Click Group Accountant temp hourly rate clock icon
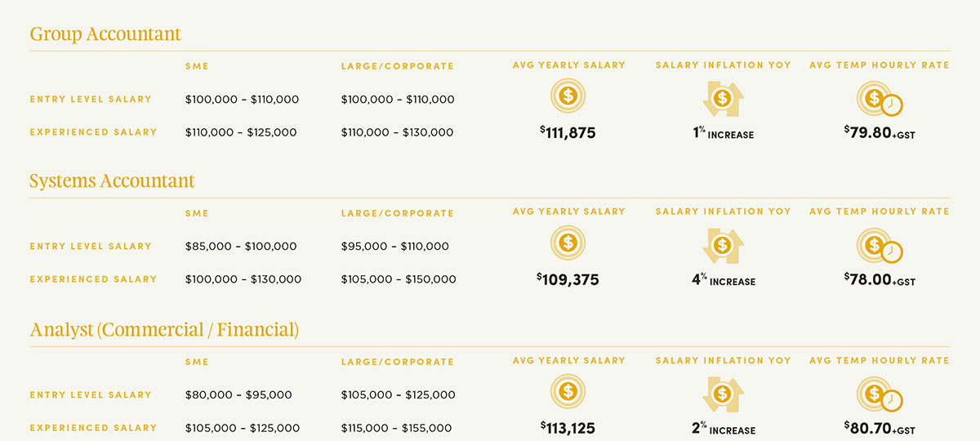 (x=880, y=100)
